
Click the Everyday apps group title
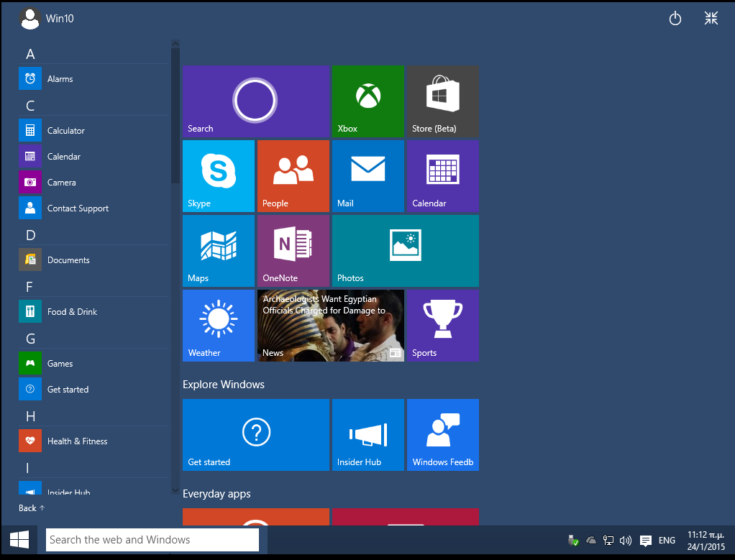pos(216,494)
